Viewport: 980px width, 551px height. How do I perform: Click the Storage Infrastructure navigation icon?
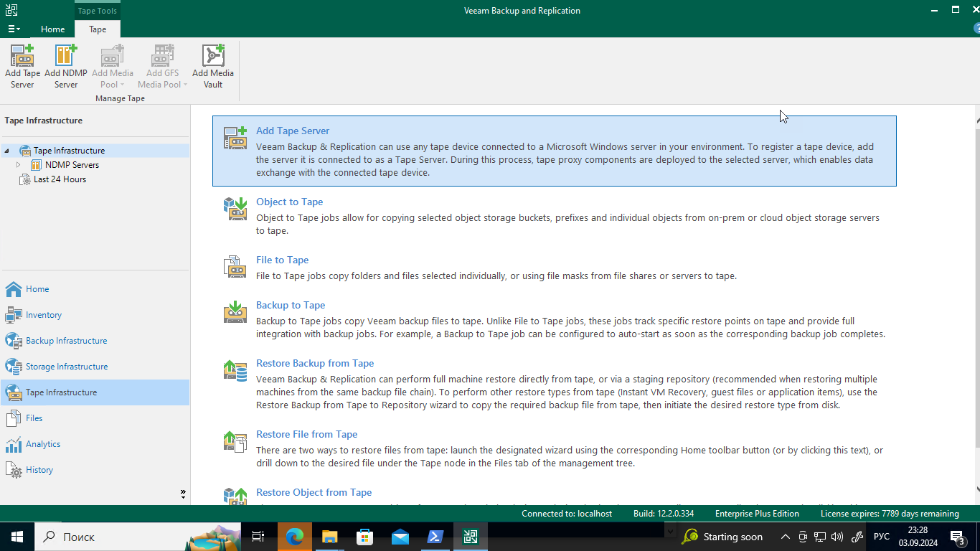coord(14,367)
